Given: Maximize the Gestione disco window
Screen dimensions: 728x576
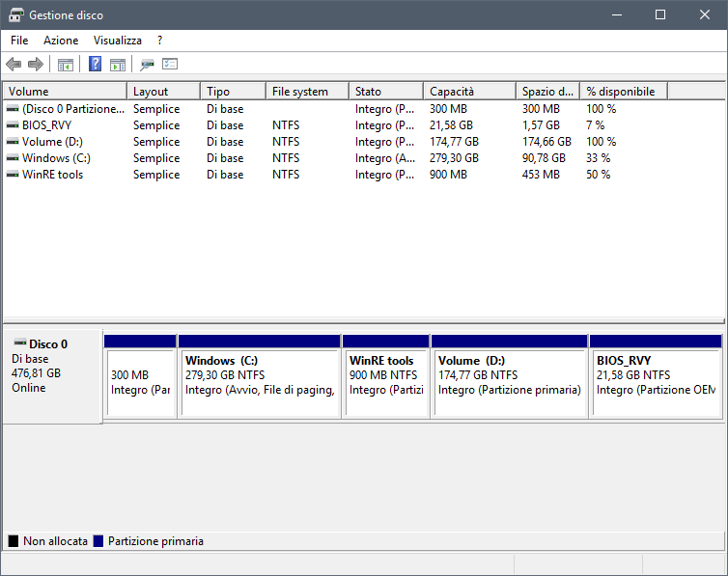Looking at the screenshot, I should click(660, 14).
